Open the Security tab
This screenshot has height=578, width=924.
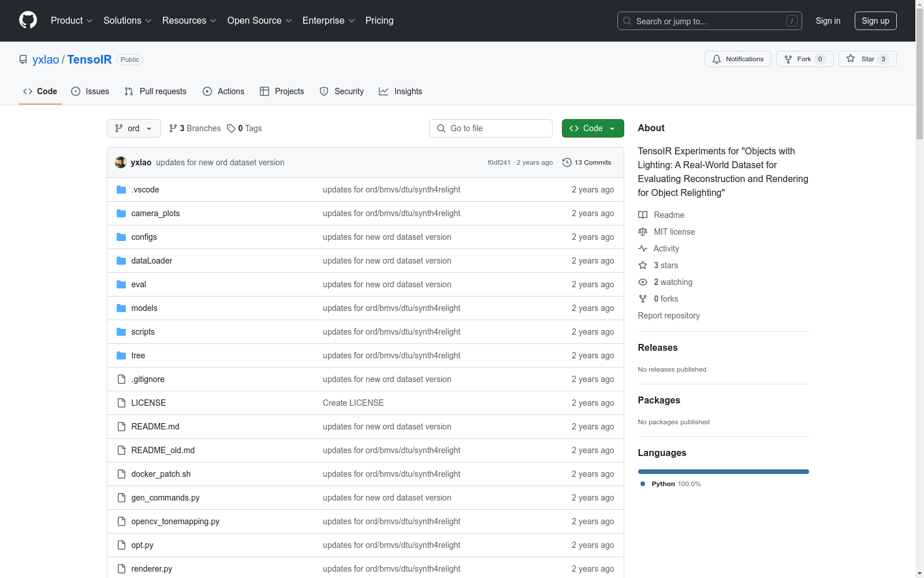pos(342,91)
